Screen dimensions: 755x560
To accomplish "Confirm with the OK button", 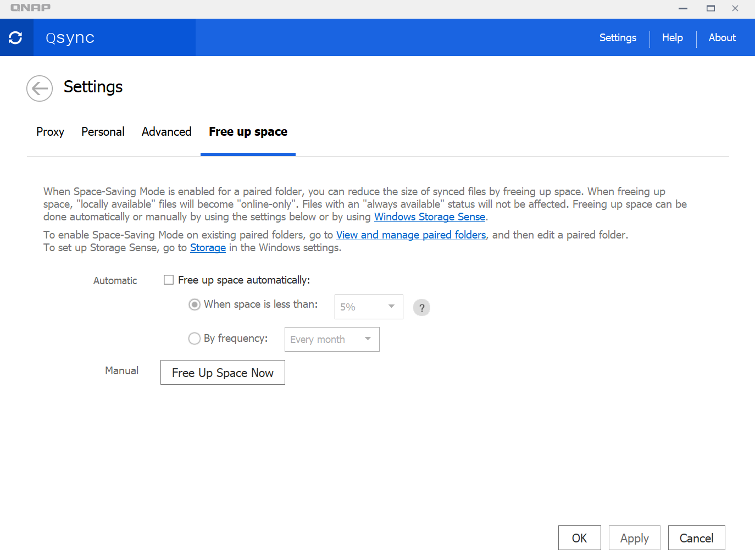I will click(x=580, y=538).
